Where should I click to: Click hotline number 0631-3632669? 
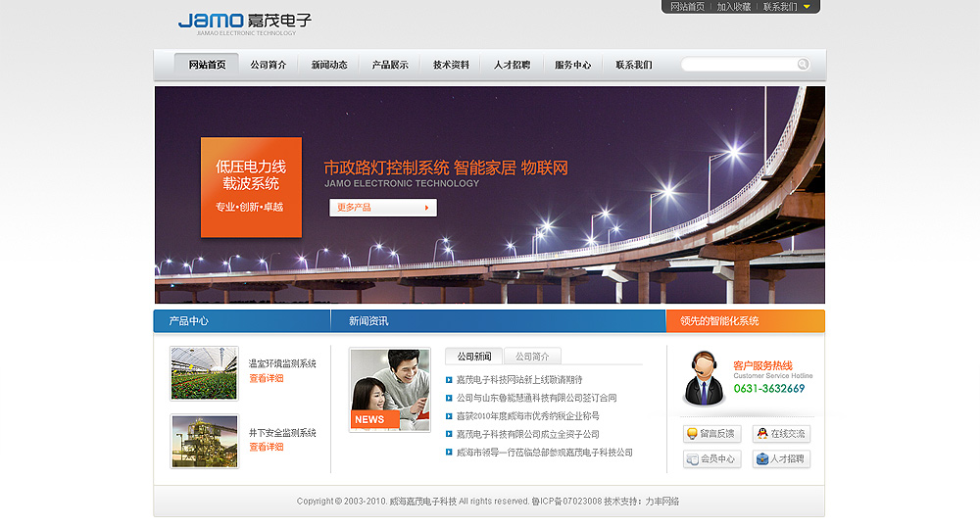(768, 388)
